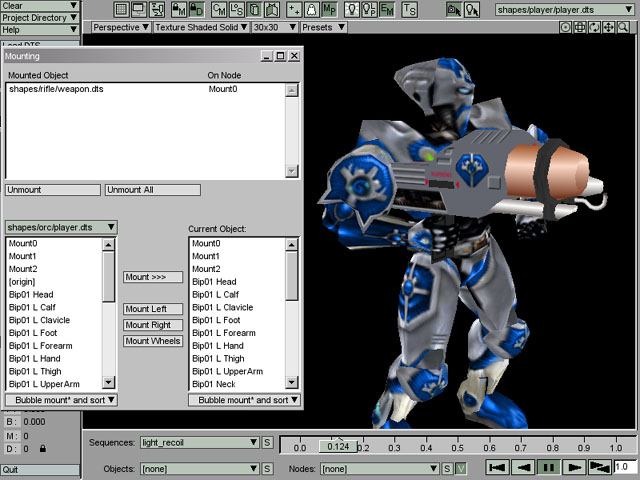640x480 pixels.
Task: Click the rotate view icon
Action: tap(594, 27)
